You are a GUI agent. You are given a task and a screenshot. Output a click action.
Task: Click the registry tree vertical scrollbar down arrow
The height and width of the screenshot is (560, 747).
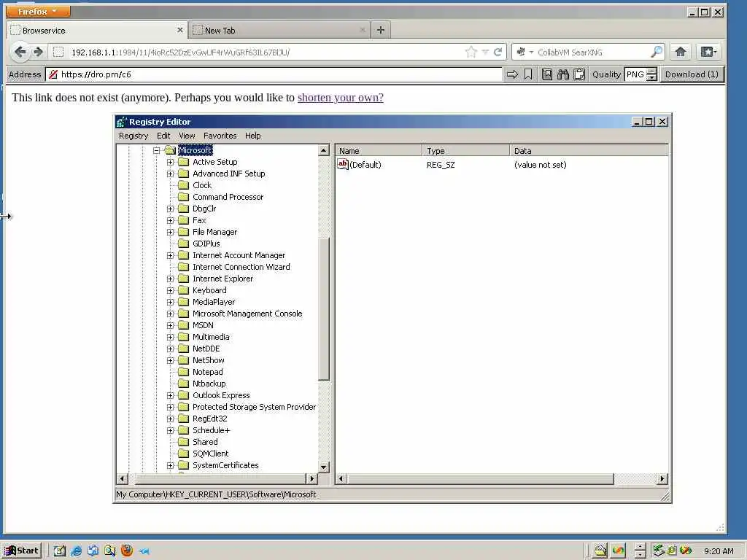(323, 467)
